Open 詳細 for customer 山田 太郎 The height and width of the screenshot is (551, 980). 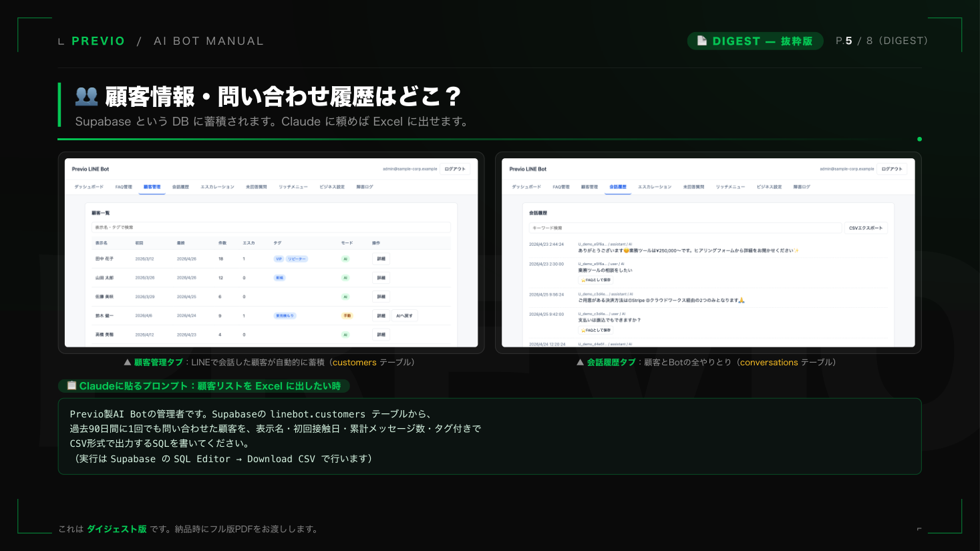(381, 277)
